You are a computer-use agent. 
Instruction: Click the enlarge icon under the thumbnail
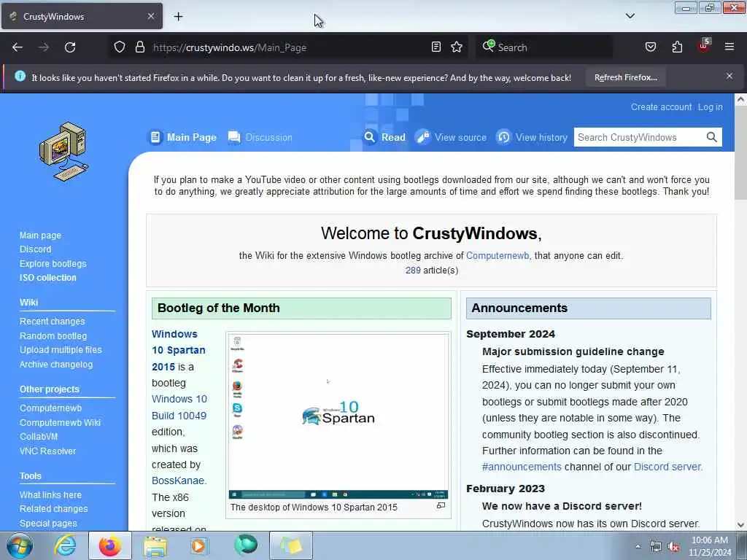[x=441, y=506]
